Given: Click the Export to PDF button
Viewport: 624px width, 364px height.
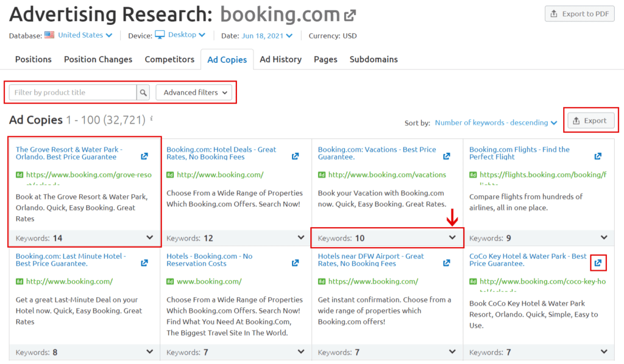Looking at the screenshot, I should 580,14.
